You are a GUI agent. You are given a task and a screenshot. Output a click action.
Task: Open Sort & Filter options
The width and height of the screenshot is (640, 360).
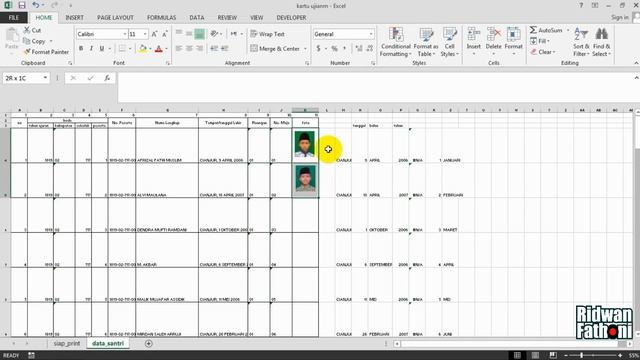coord(581,42)
